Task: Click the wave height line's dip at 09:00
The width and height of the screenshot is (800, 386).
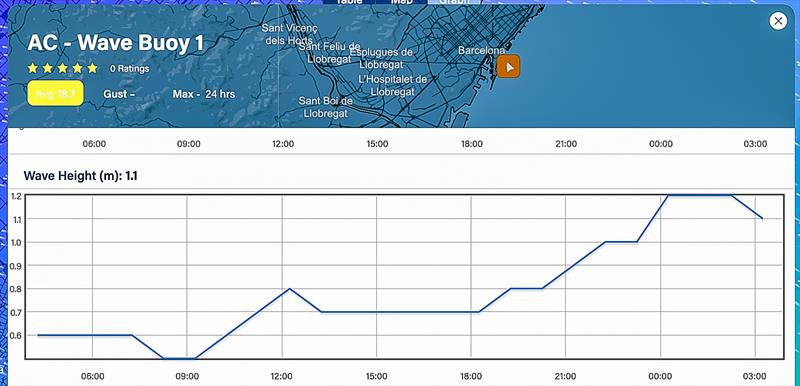Action: [x=179, y=358]
